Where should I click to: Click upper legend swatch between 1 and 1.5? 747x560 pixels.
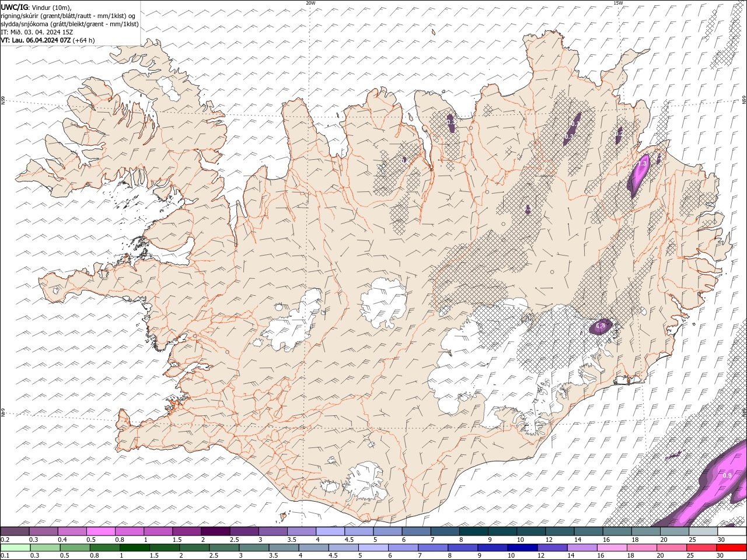pos(158,531)
